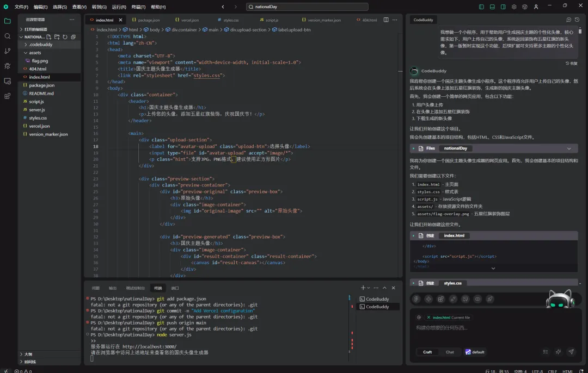Expand Files nationalDay card chevron

[x=569, y=148]
